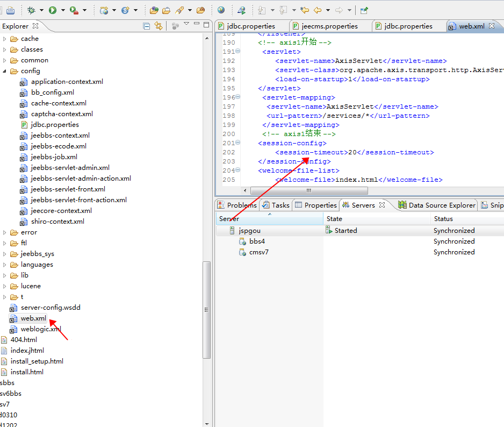Screen dimensions: 504x427
Task: Click the Back navigation arrow in toolbar
Action: click(318, 10)
